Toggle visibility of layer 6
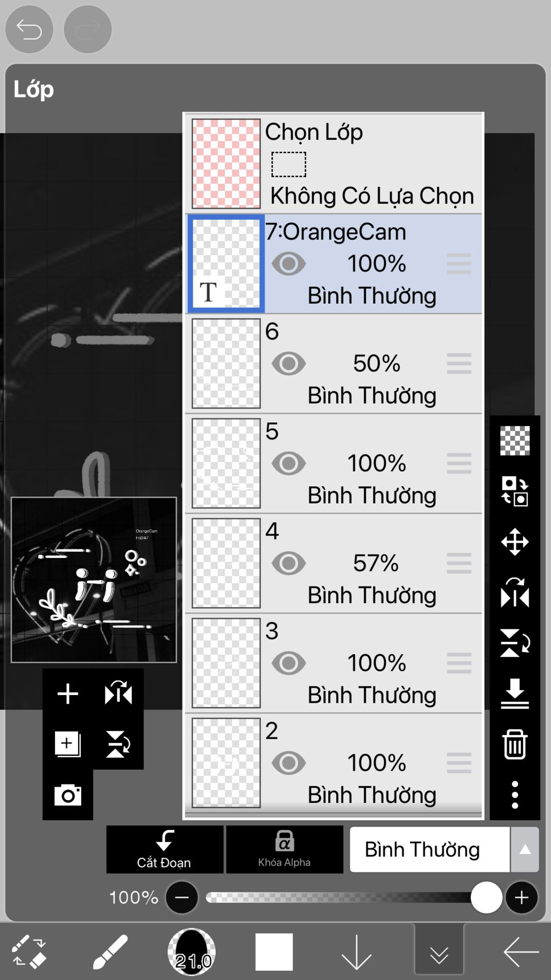551x980 pixels. (x=288, y=364)
